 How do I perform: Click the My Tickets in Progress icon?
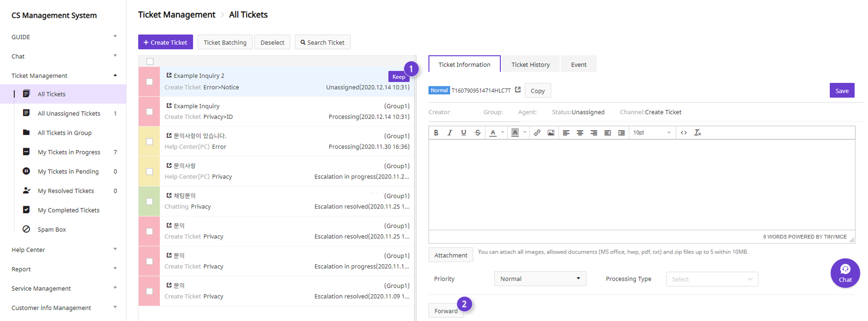click(26, 152)
